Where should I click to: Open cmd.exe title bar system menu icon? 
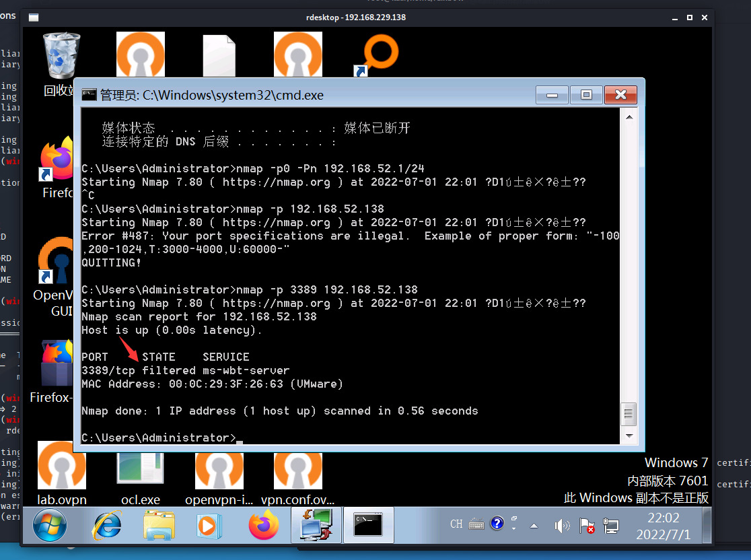click(x=89, y=95)
